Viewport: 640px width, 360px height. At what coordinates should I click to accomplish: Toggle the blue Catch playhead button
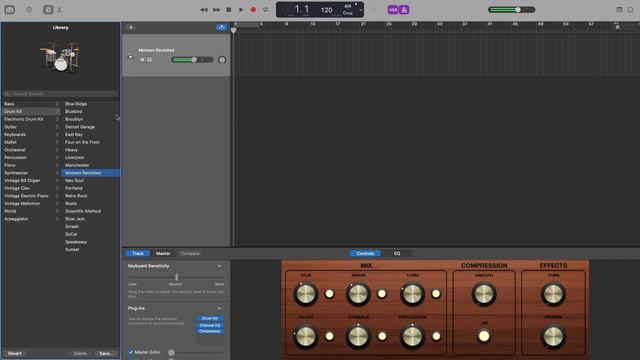point(221,27)
